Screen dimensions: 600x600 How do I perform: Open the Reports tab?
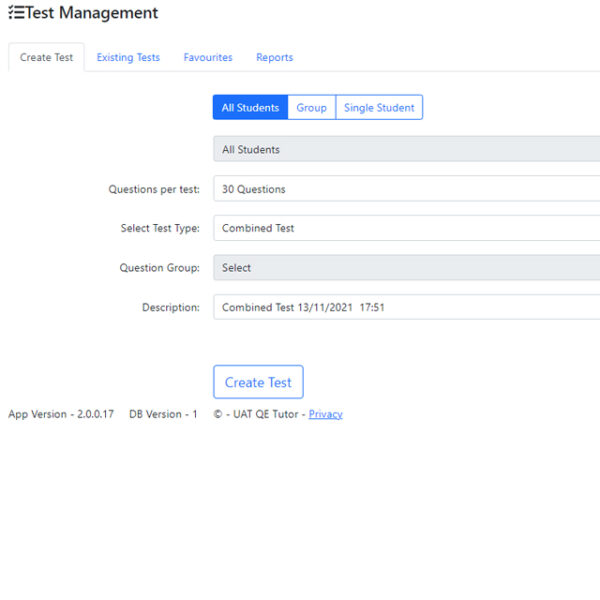click(274, 58)
